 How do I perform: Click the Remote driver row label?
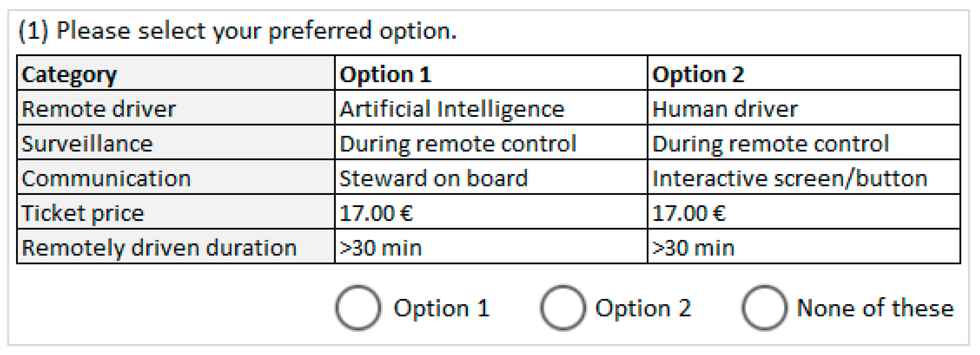[99, 109]
